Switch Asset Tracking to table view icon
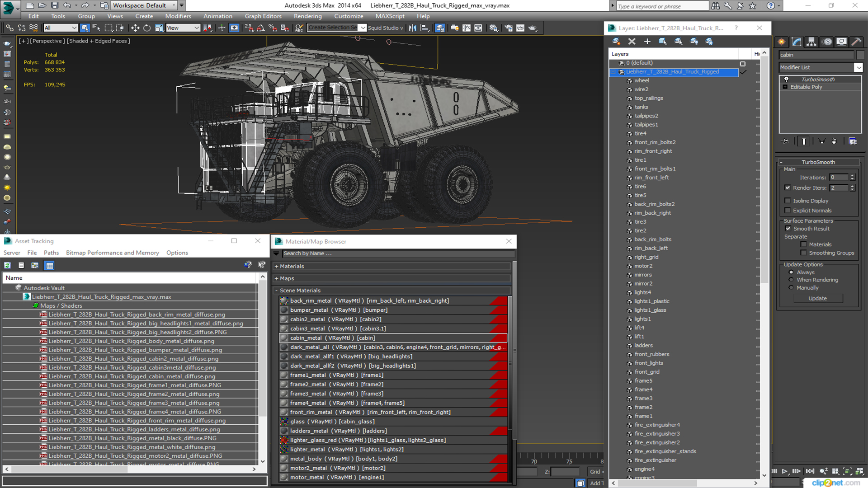Screen dimensions: 868x488 (x=50, y=265)
